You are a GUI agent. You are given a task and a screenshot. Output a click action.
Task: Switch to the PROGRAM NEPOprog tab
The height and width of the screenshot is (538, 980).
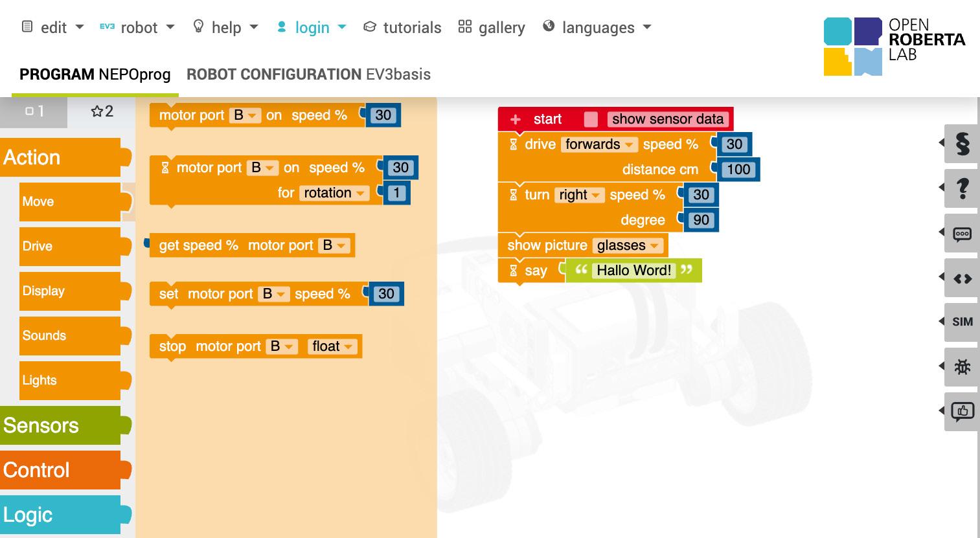[95, 74]
